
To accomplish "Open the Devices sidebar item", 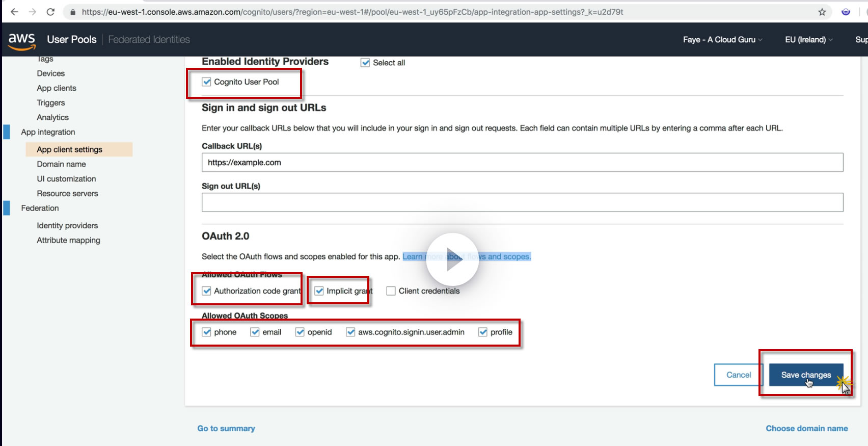I will click(51, 73).
